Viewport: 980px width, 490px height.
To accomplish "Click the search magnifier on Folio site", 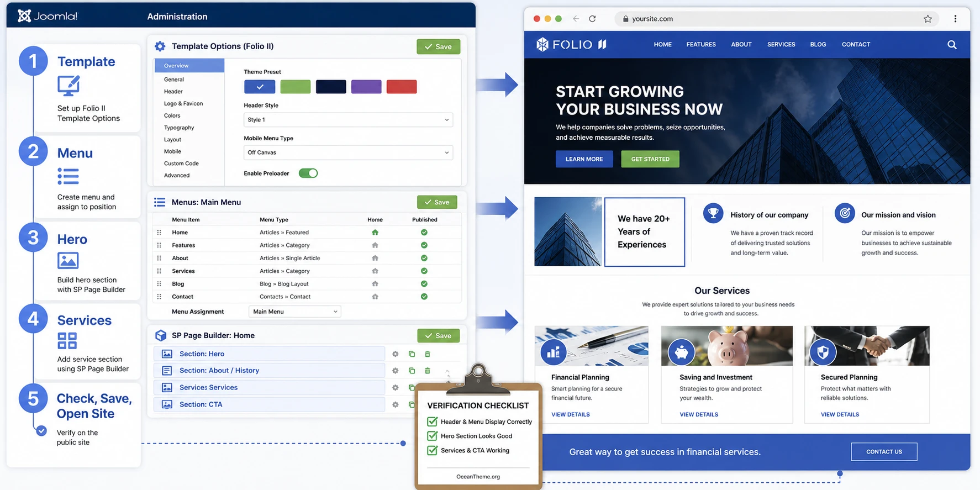I will (952, 45).
